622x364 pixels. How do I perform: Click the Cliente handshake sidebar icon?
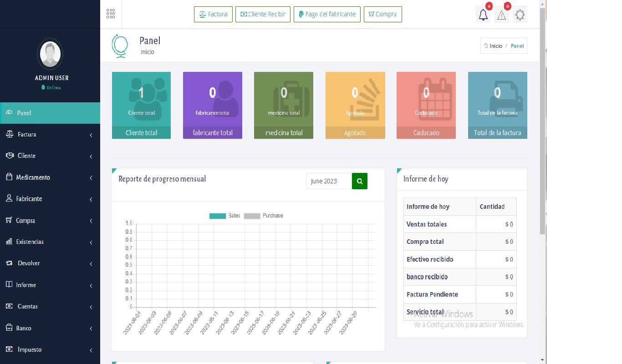pos(10,156)
